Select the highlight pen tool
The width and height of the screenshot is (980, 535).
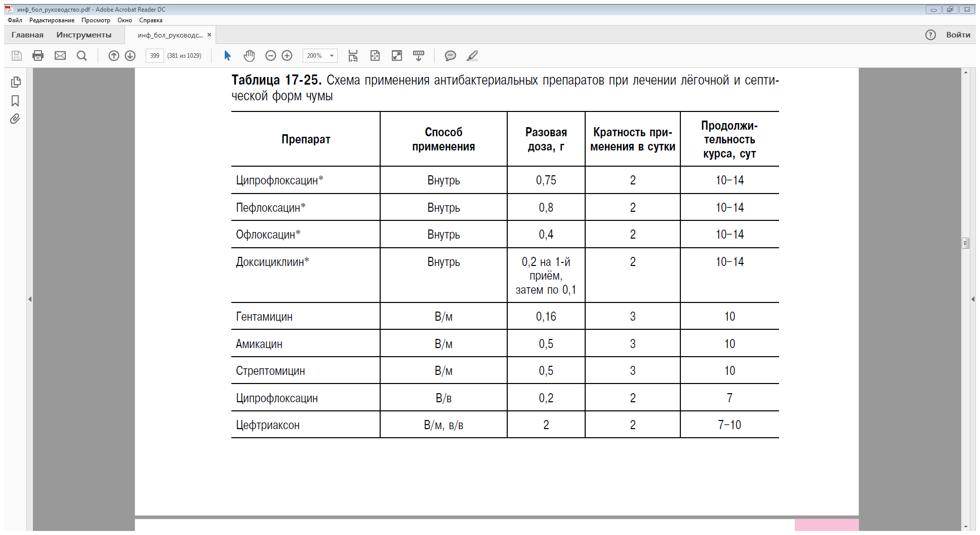(x=472, y=56)
